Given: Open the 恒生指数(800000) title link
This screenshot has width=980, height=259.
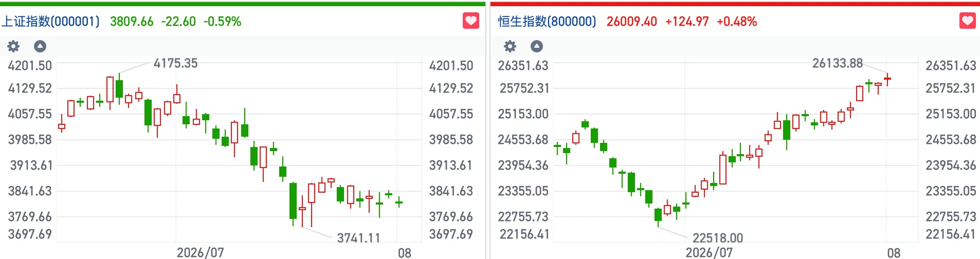Looking at the screenshot, I should click(547, 22).
